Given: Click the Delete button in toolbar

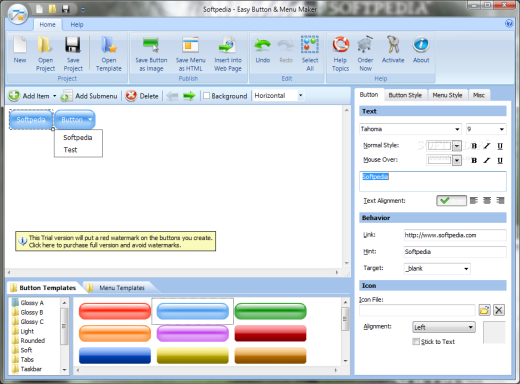Looking at the screenshot, I should tap(142, 96).
